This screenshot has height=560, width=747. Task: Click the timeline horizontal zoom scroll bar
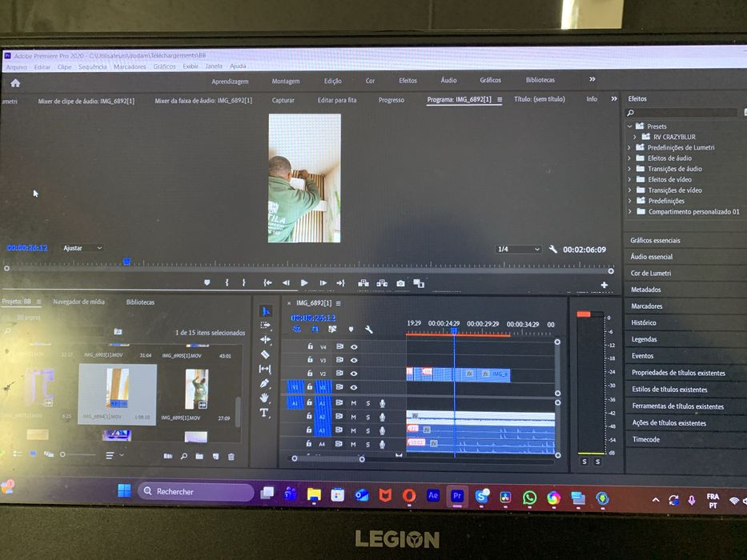click(328, 458)
